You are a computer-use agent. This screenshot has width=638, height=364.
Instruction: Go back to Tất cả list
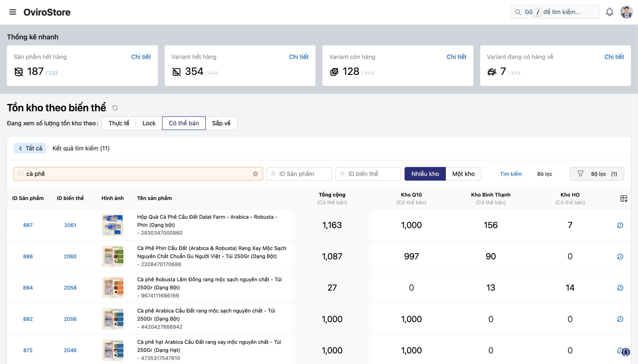30,148
